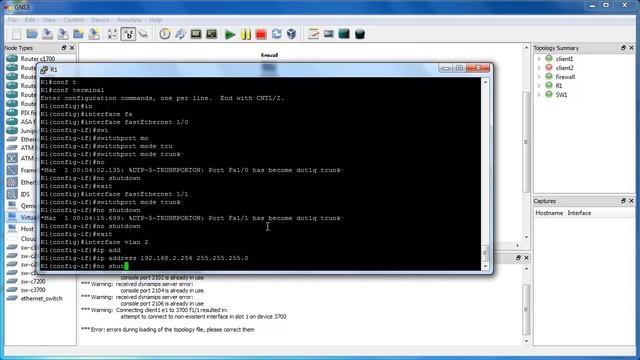
Task: Click the VirtualBox cube icon in toolbar
Action: [x=291, y=34]
